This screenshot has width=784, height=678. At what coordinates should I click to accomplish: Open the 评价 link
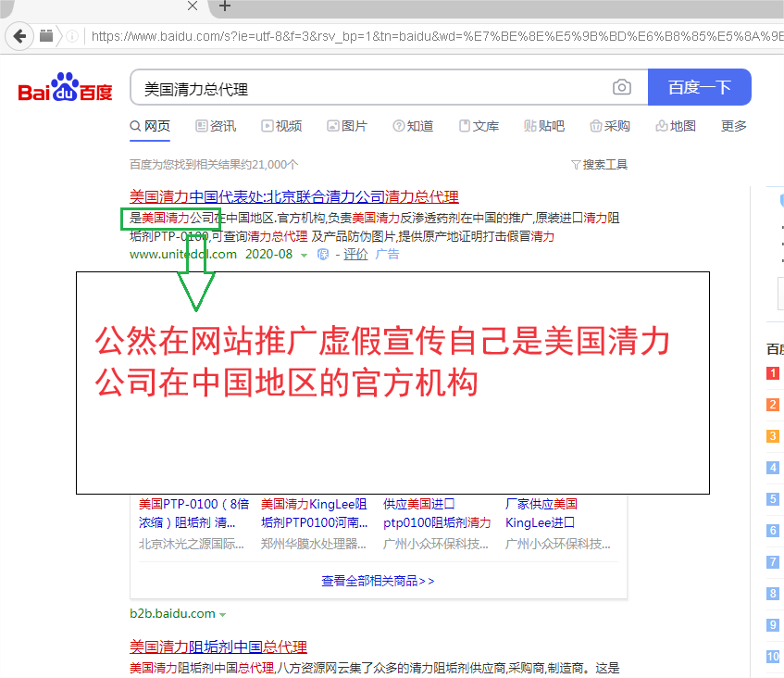[x=355, y=255]
